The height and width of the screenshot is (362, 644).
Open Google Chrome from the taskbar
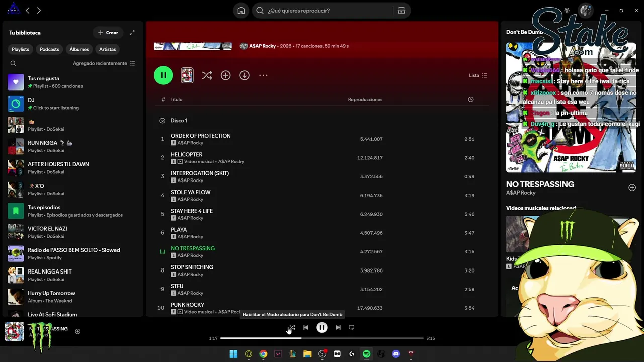pyautogui.click(x=263, y=354)
